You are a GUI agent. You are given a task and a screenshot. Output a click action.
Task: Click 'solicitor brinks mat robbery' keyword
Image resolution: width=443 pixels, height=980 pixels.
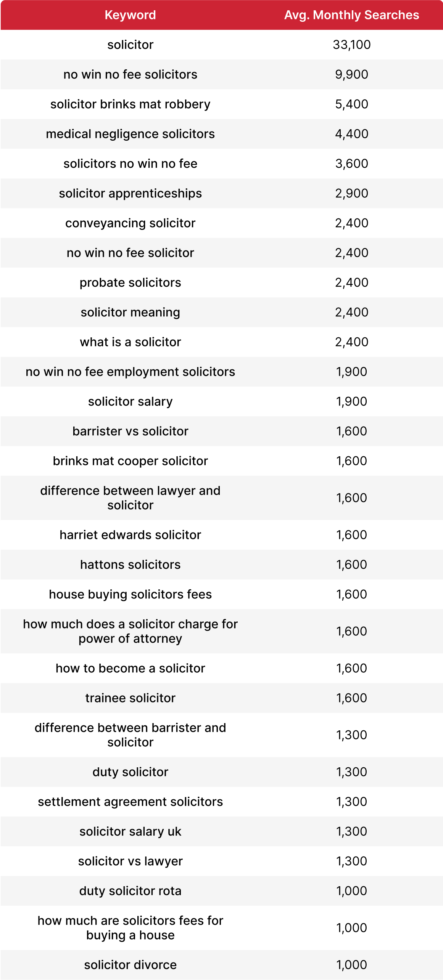click(130, 104)
